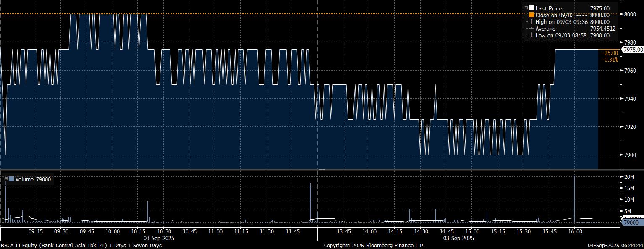Click the orange Close on 09/02 swatch

tap(531, 15)
